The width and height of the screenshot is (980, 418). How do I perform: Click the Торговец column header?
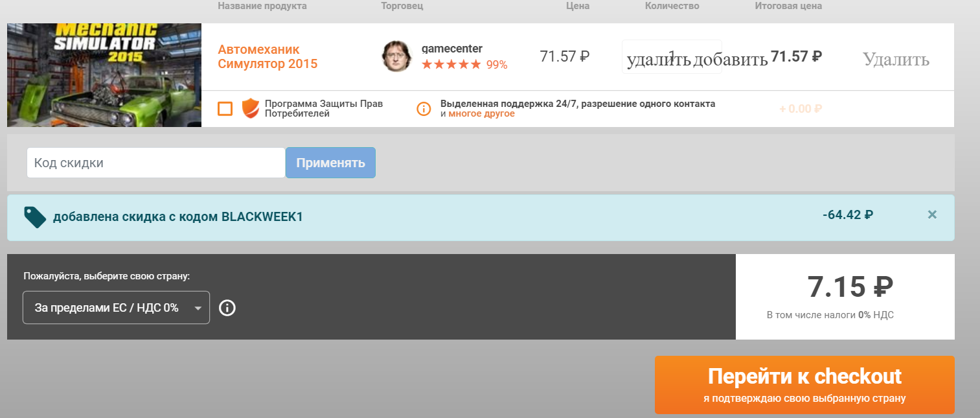[x=402, y=6]
